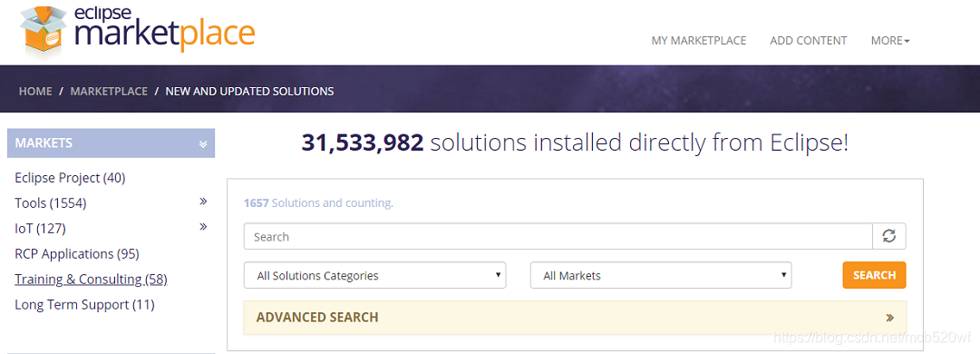Click the New and Updated Solutions breadcrumb
Viewport: 980px width, 354px height.
click(x=249, y=92)
